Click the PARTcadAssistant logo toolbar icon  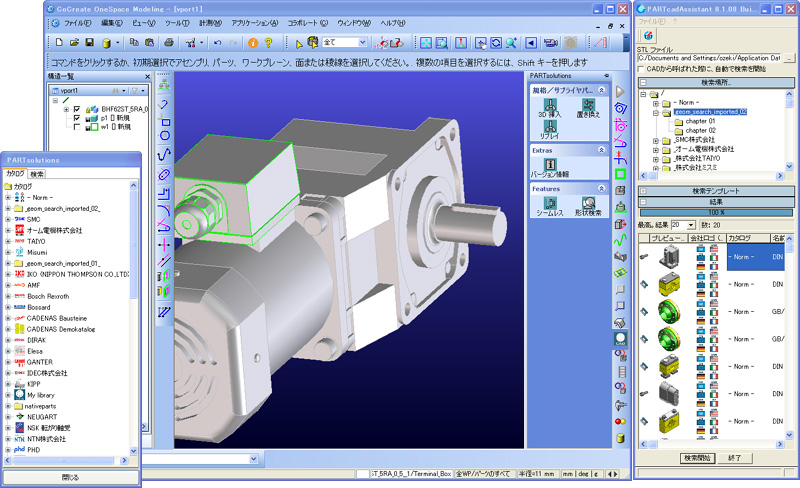point(649,35)
